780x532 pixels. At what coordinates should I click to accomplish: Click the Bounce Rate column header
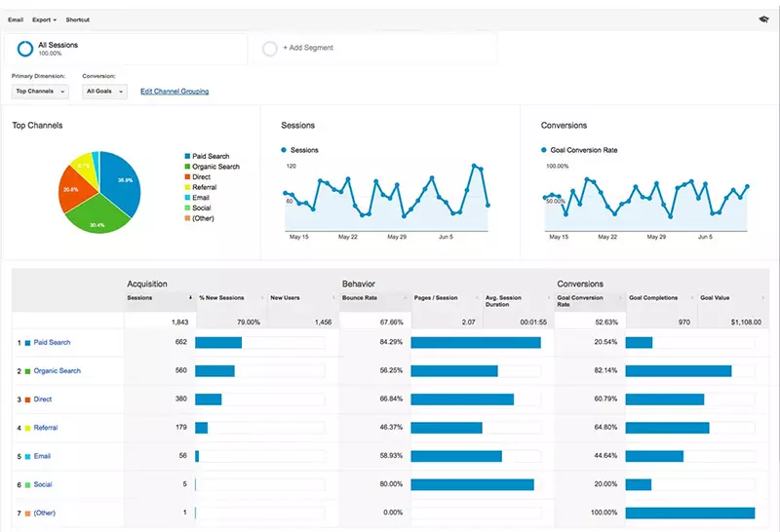pos(359,297)
